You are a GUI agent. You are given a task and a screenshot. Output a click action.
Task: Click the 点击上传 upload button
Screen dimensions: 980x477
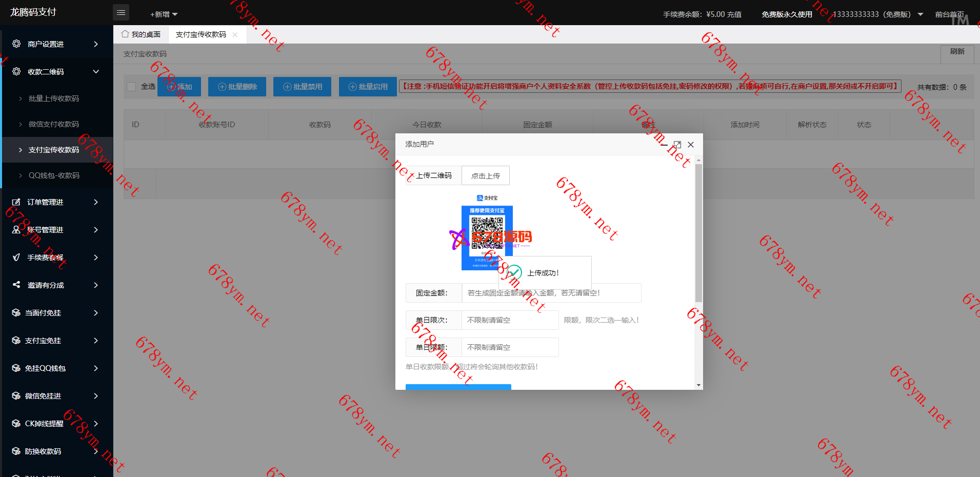tap(485, 175)
